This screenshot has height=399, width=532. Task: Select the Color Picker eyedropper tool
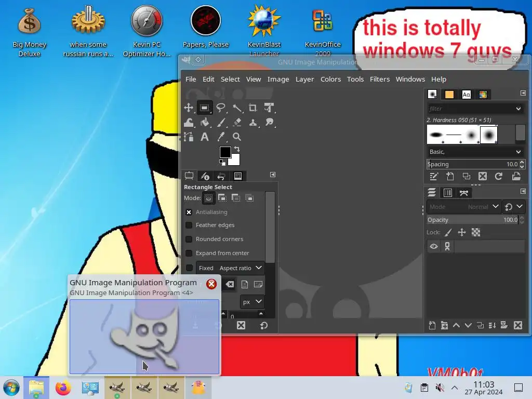[221, 137]
